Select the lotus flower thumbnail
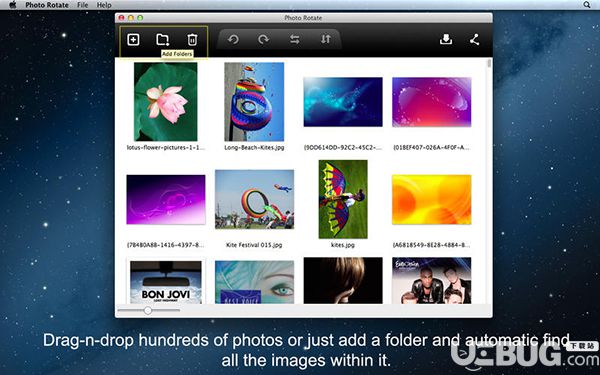Image resolution: width=600 pixels, height=375 pixels. [x=166, y=102]
